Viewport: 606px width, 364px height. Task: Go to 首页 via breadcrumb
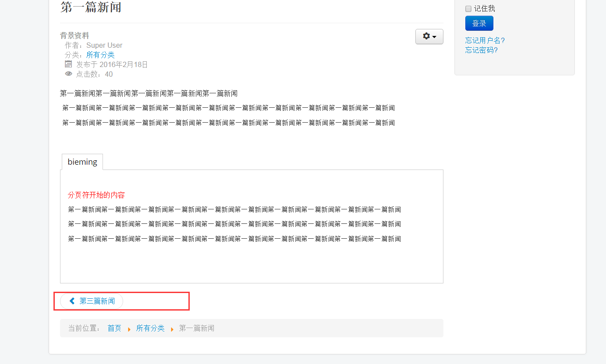(x=114, y=328)
